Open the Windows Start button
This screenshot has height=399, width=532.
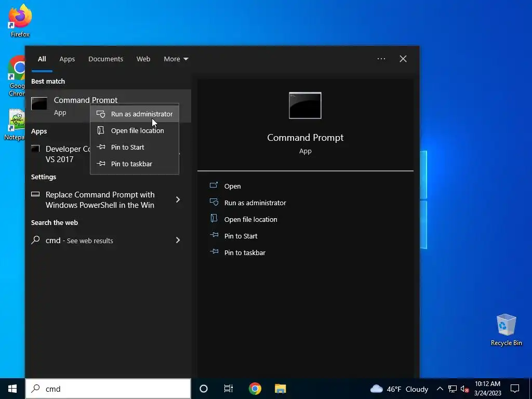click(12, 389)
